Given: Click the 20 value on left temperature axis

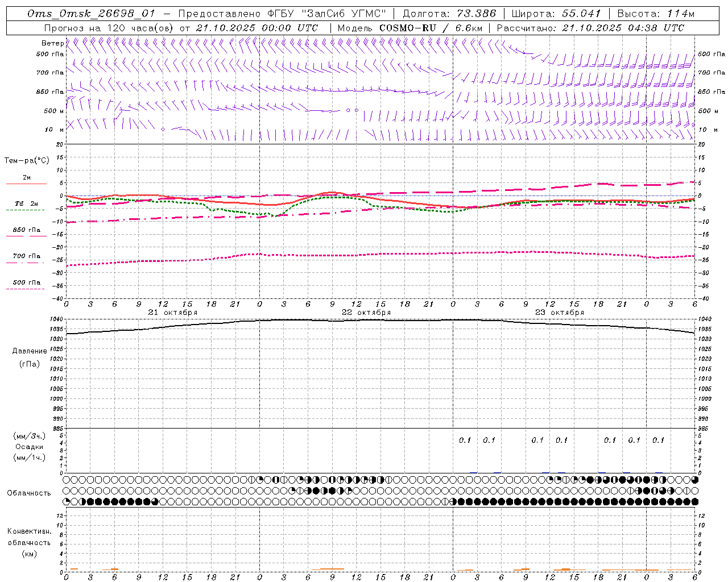Looking at the screenshot, I should (x=60, y=144).
